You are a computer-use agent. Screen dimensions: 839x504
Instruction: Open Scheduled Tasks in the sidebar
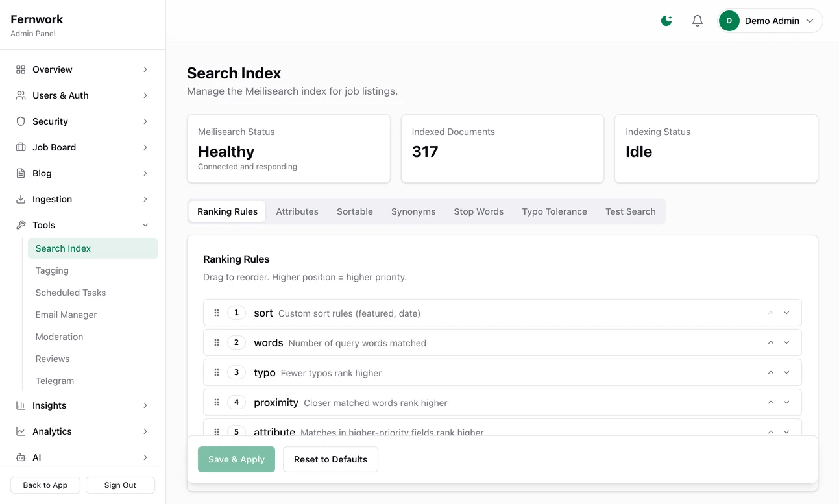pos(93,293)
